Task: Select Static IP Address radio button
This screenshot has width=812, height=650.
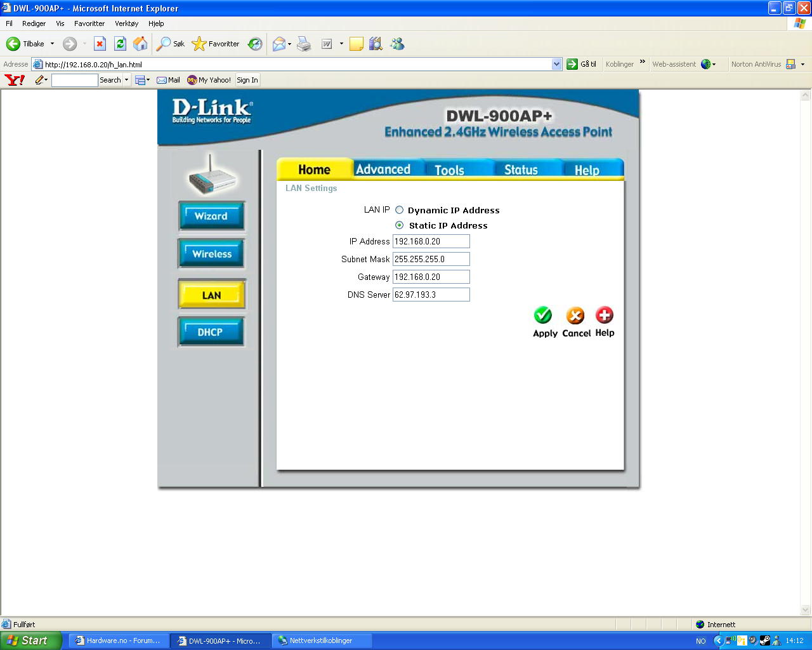Action: tap(400, 225)
